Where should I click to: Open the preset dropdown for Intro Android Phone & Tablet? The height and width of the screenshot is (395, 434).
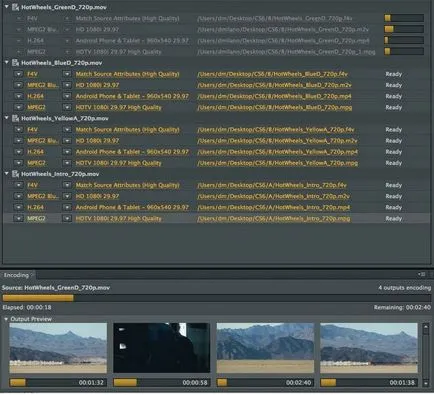[x=67, y=207]
